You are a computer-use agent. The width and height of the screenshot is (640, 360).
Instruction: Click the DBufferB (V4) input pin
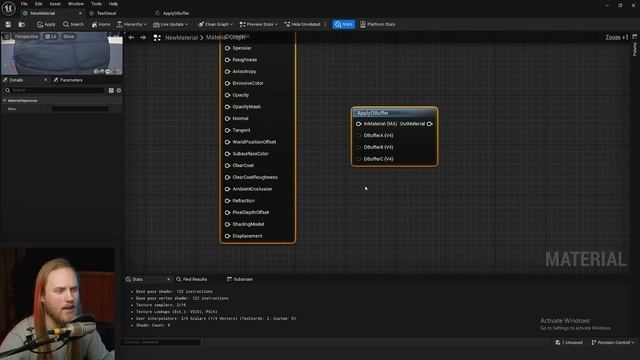tap(359, 147)
